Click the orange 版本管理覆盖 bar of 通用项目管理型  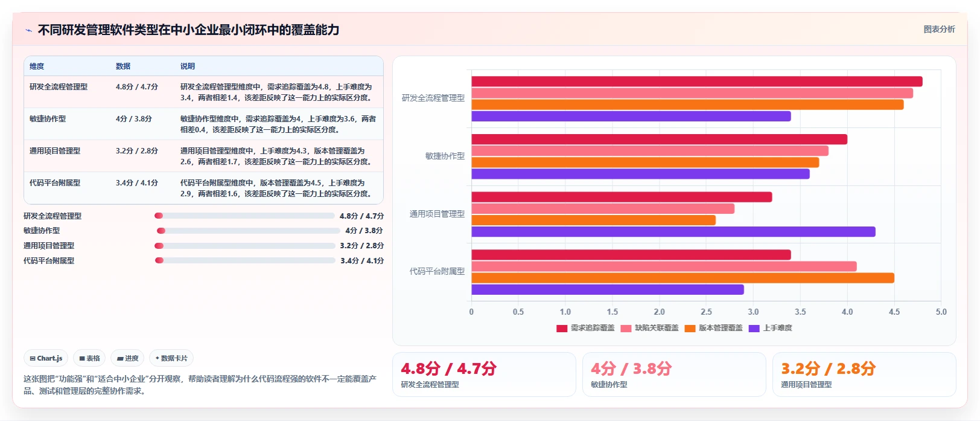tap(593, 220)
